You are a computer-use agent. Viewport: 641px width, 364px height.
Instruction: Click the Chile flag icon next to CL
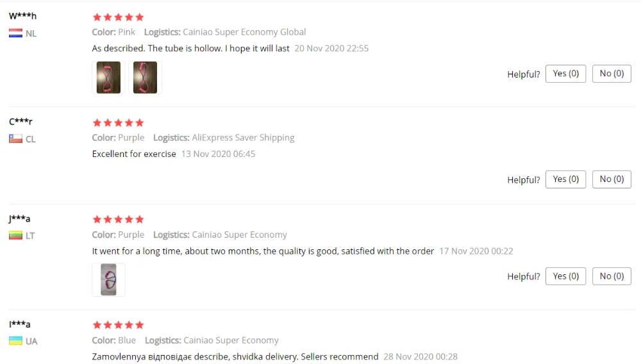coord(15,139)
